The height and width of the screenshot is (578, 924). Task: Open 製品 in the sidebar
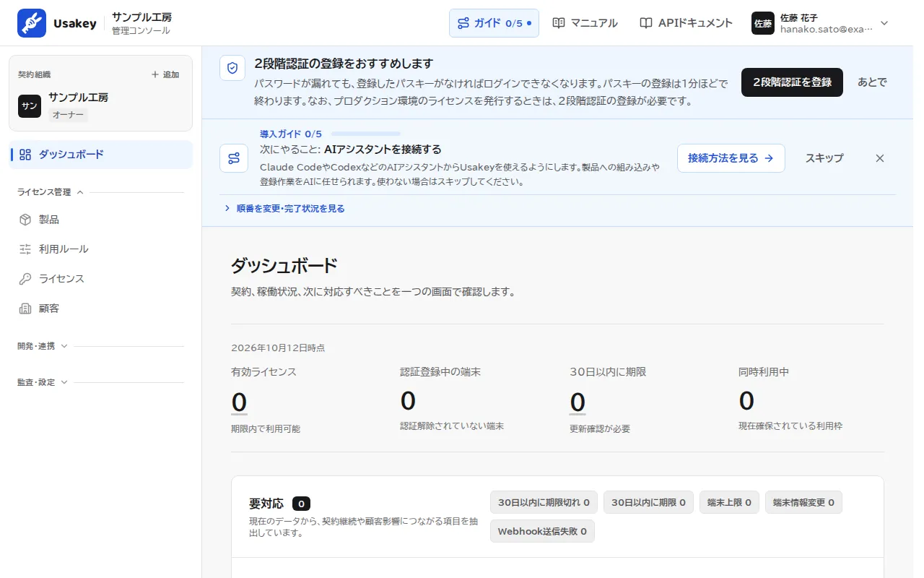point(101,220)
